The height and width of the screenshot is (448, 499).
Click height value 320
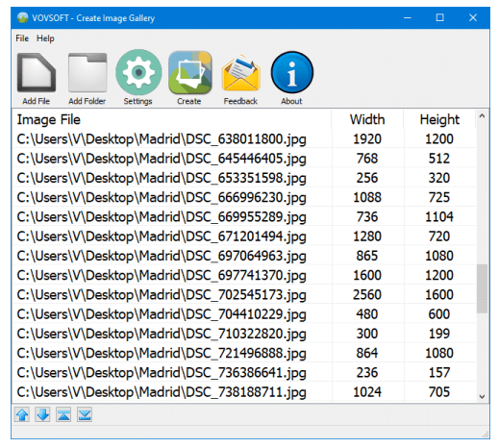(x=439, y=178)
